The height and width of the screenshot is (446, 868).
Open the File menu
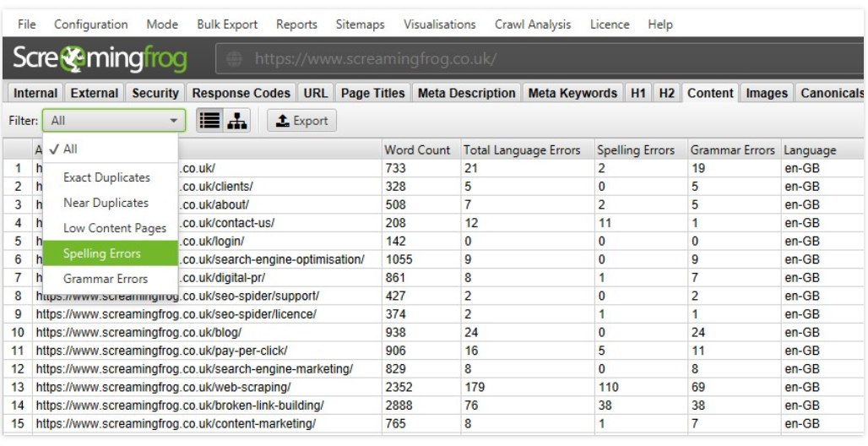click(26, 24)
